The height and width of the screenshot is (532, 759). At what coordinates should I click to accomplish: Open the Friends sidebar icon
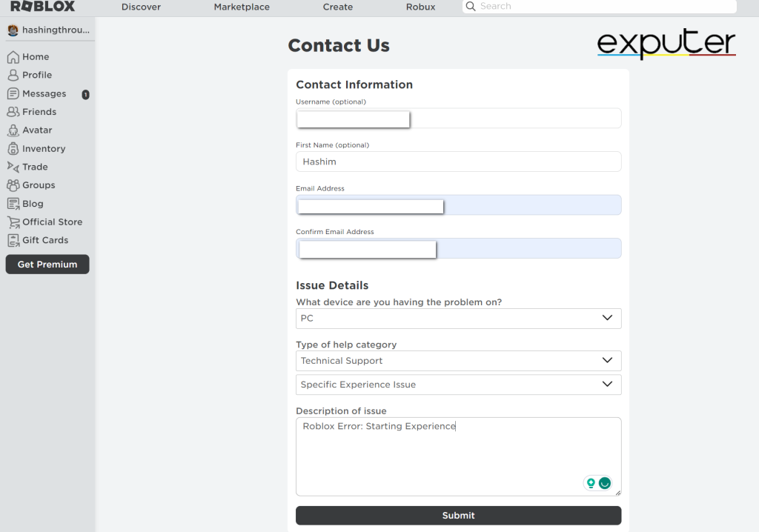[13, 112]
